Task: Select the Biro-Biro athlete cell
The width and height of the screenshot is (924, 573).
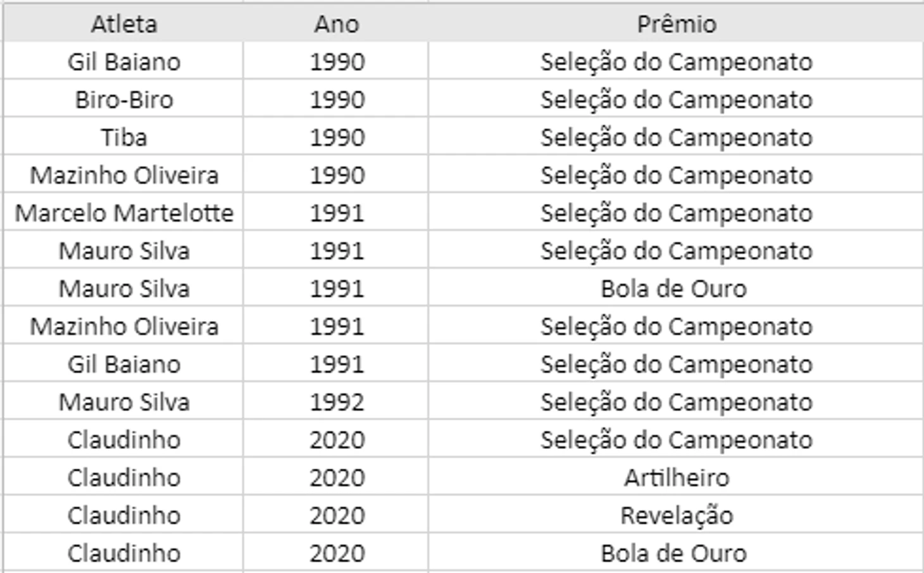Action: 123,99
